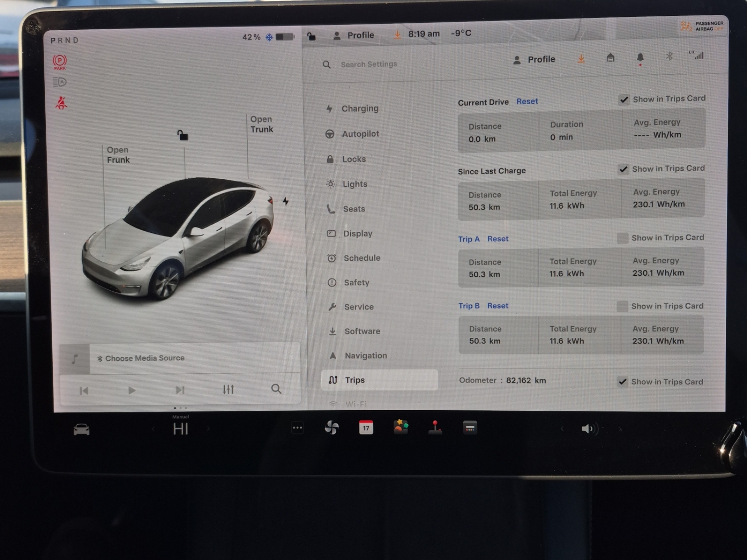Lower volume using left chevron
This screenshot has width=747, height=560.
click(562, 428)
